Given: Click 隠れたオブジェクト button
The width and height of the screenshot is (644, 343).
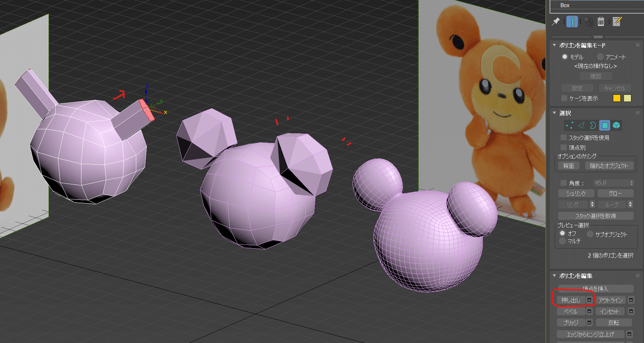Looking at the screenshot, I should [x=608, y=166].
